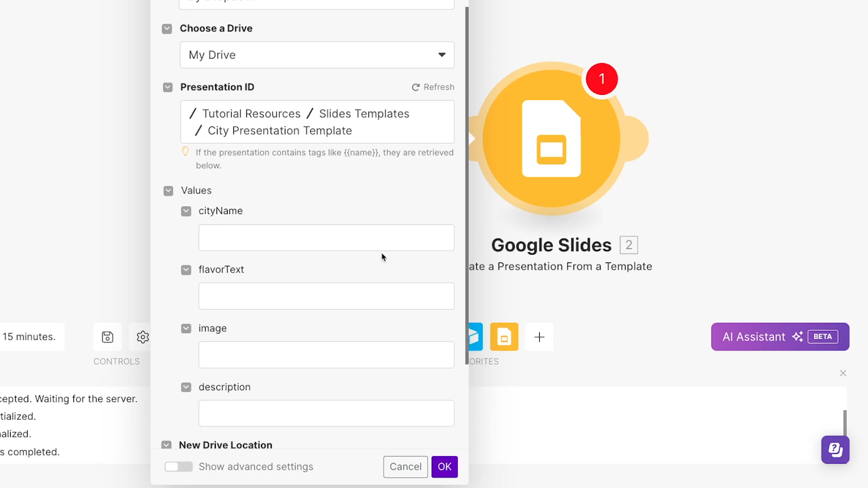Click the cityName input field
Screen dimensions: 868x488
[326, 237]
